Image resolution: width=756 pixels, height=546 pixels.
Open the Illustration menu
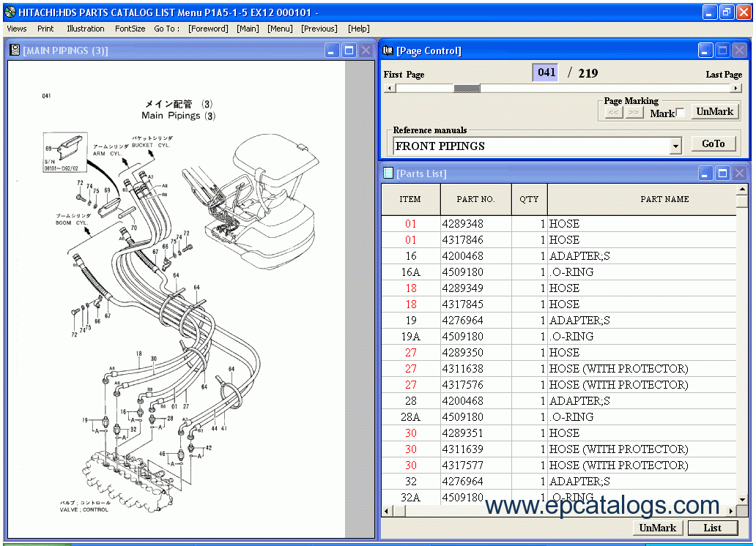[85, 29]
